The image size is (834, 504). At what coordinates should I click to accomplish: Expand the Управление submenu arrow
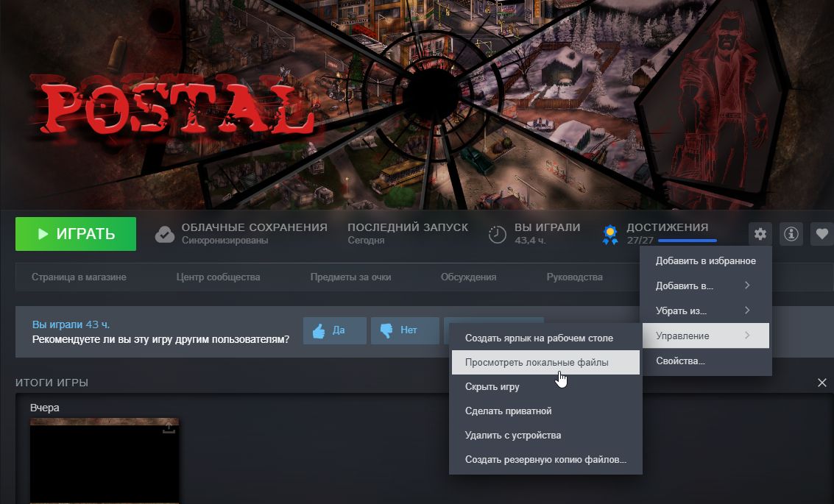click(x=747, y=336)
